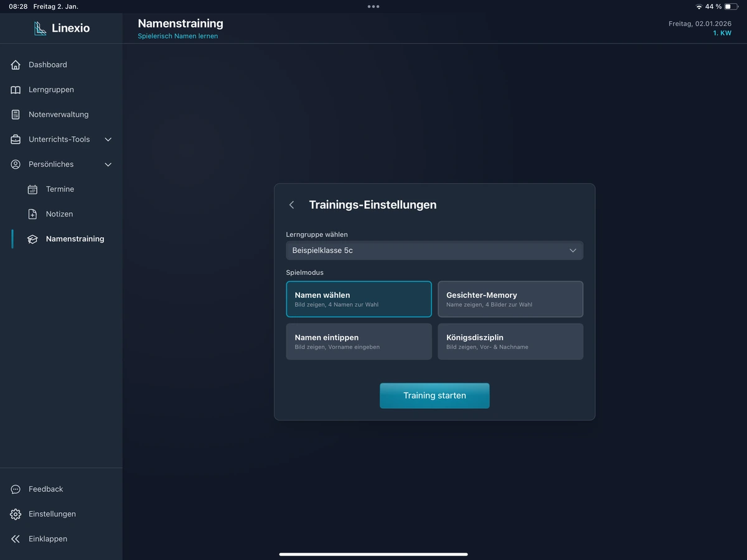
Task: Click the Termine calendar icon
Action: coord(32,189)
